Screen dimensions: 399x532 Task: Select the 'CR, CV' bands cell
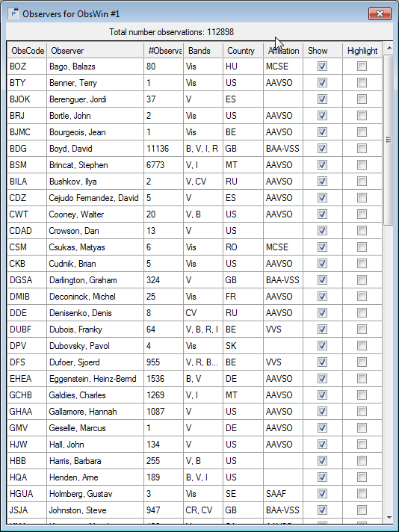coord(203,510)
